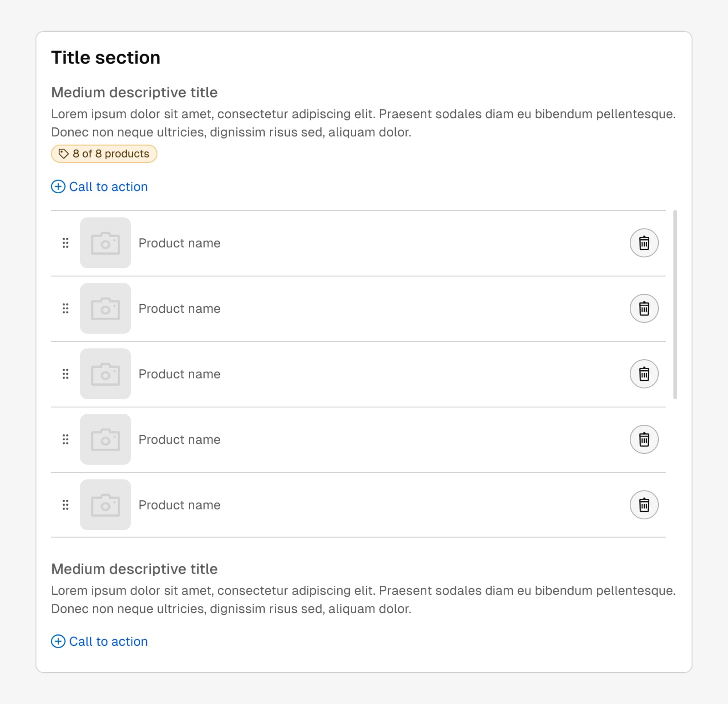Click the trash icon on the fifth product
This screenshot has width=728, height=704.
(644, 505)
